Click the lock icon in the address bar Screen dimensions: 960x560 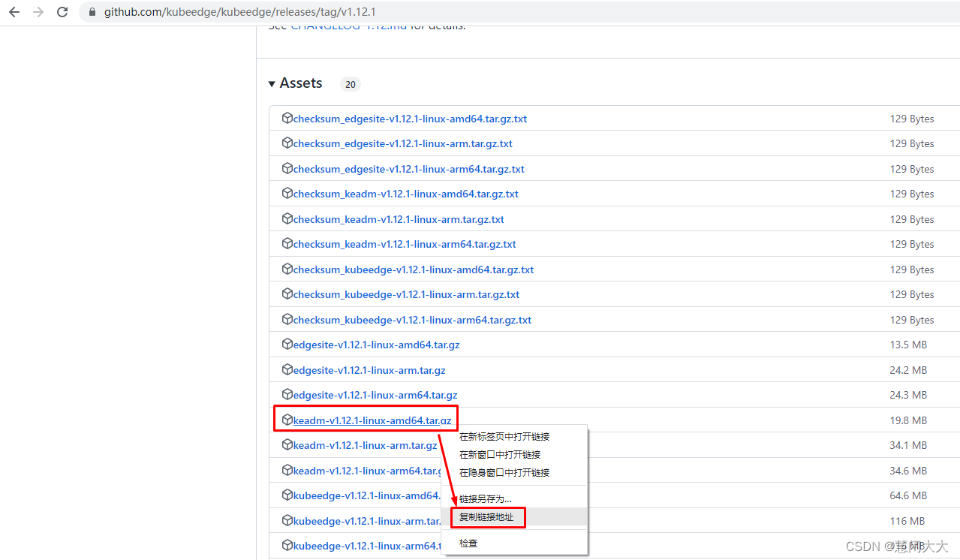pos(92,12)
